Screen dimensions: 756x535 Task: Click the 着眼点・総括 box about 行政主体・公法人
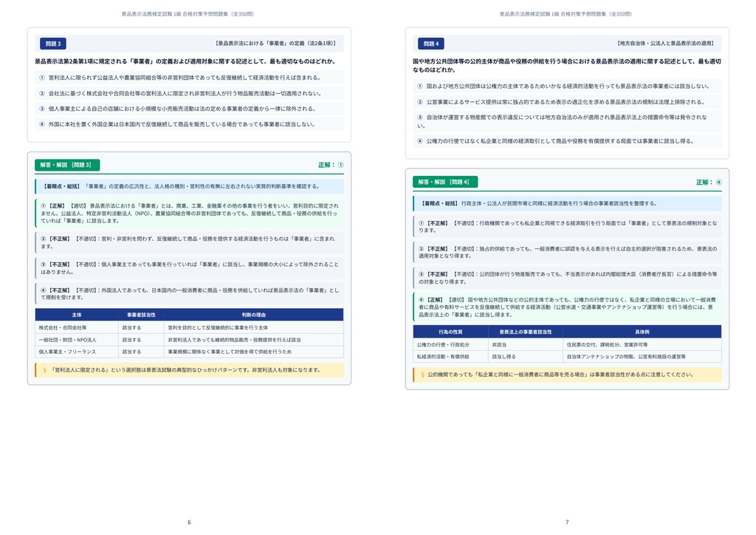point(567,203)
